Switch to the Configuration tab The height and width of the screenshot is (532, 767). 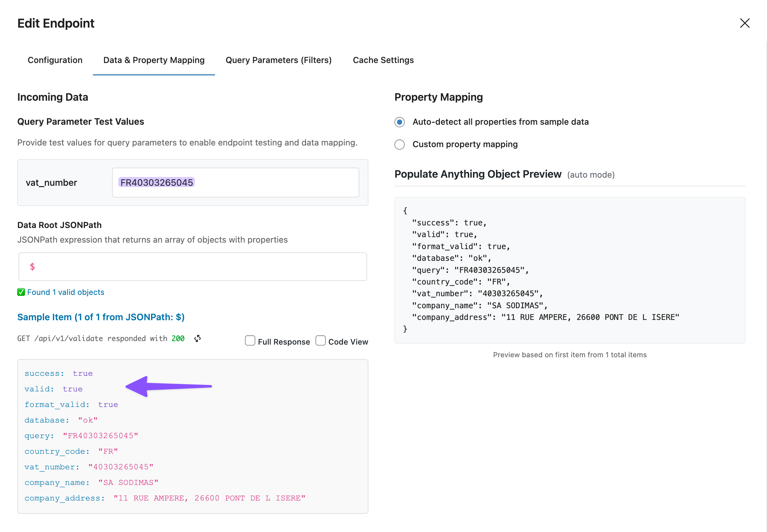coord(55,60)
